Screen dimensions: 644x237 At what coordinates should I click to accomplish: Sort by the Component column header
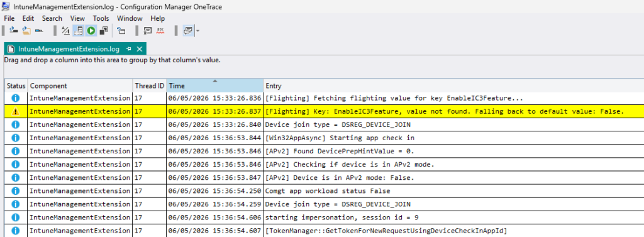tap(80, 86)
